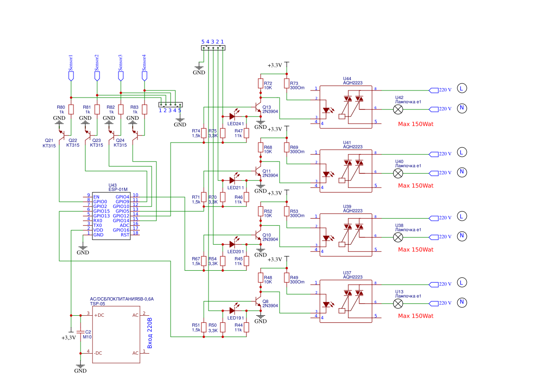Click the R80 1k resistor symbol
This screenshot has width=554, height=392.
(71, 109)
